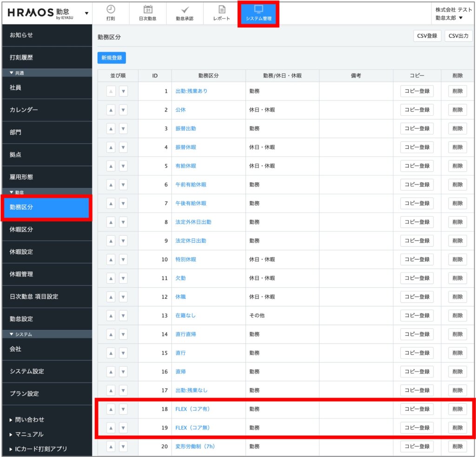Expand the 問い合わせ sidebar item
The width and height of the screenshot is (476, 457).
(27, 419)
